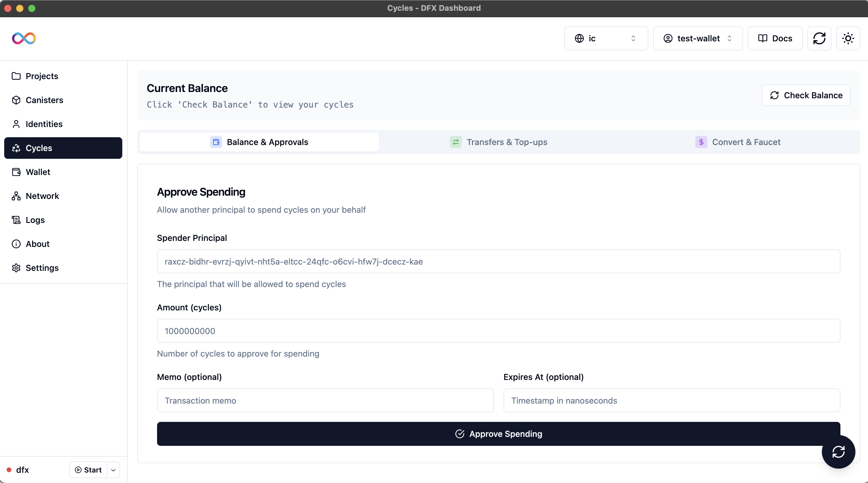868x483 pixels.
Task: Expand the dfx start options chevron
Action: coord(113,470)
